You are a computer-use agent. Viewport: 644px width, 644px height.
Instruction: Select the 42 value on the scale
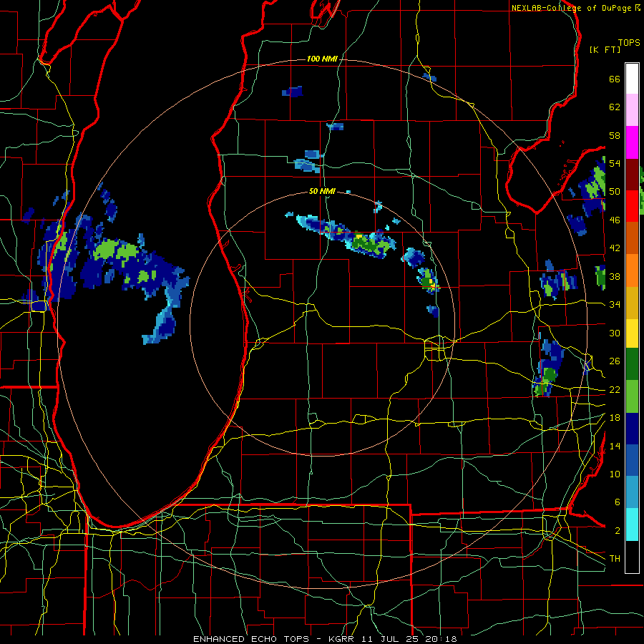pos(615,248)
